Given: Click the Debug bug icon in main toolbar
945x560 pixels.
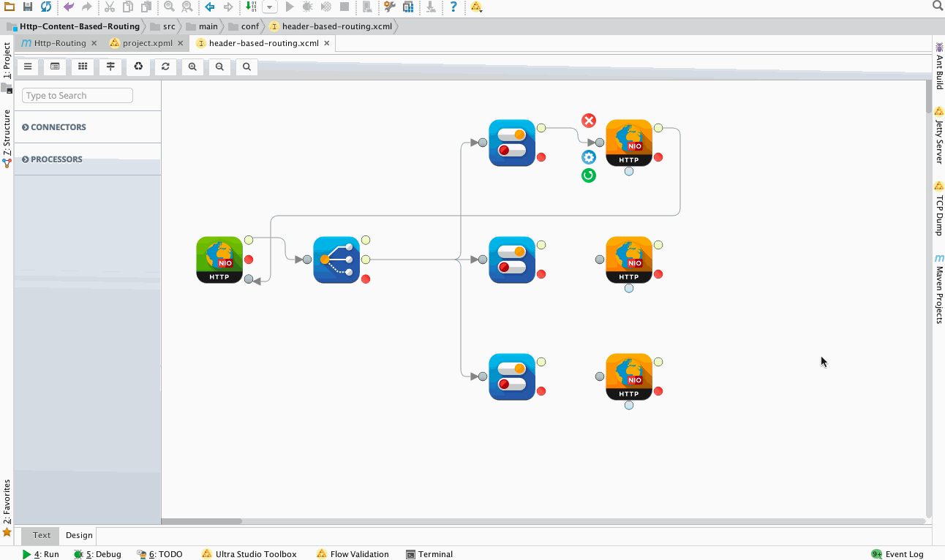Looking at the screenshot, I should (x=308, y=7).
